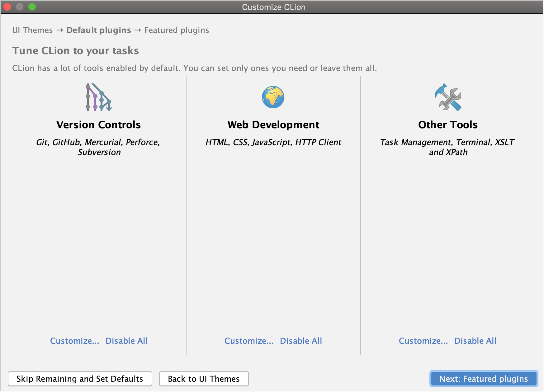The width and height of the screenshot is (544, 392).
Task: Click the Version Controls branch icon
Action: click(x=99, y=97)
